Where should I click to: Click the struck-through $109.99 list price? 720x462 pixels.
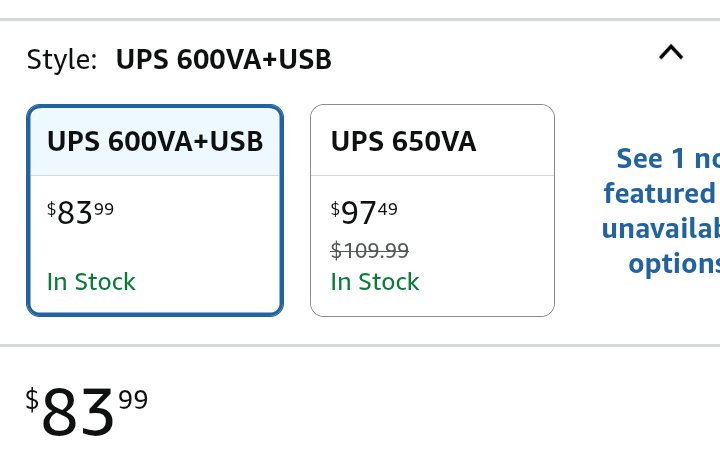[369, 251]
